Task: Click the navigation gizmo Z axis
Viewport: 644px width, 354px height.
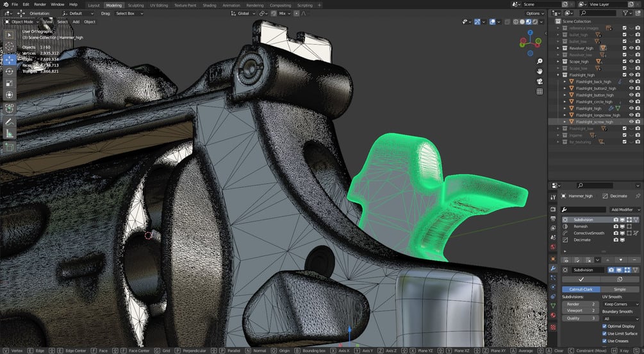Action: (530, 33)
